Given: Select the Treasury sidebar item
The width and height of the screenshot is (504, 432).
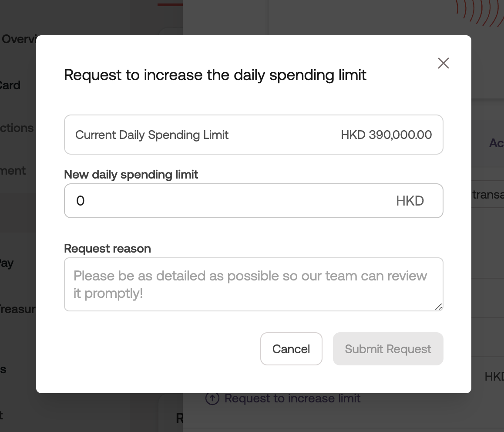Looking at the screenshot, I should tap(17, 309).
